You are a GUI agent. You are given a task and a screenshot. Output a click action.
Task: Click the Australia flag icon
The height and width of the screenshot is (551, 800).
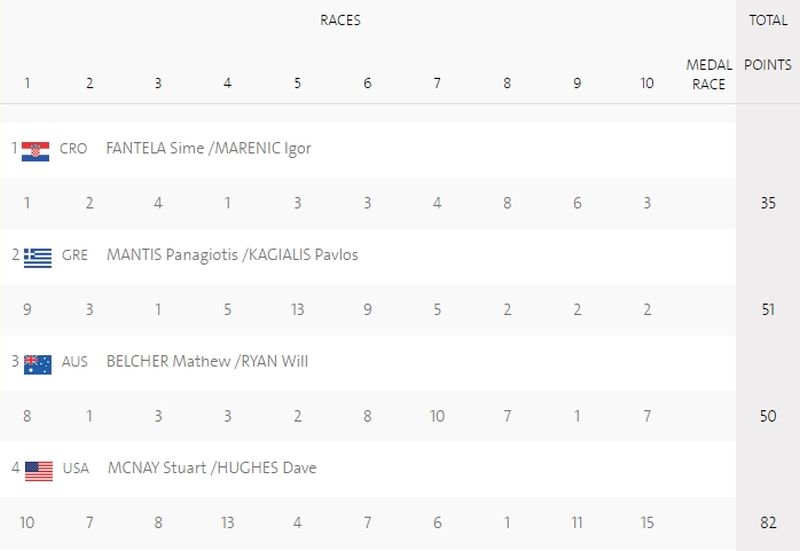click(x=38, y=365)
